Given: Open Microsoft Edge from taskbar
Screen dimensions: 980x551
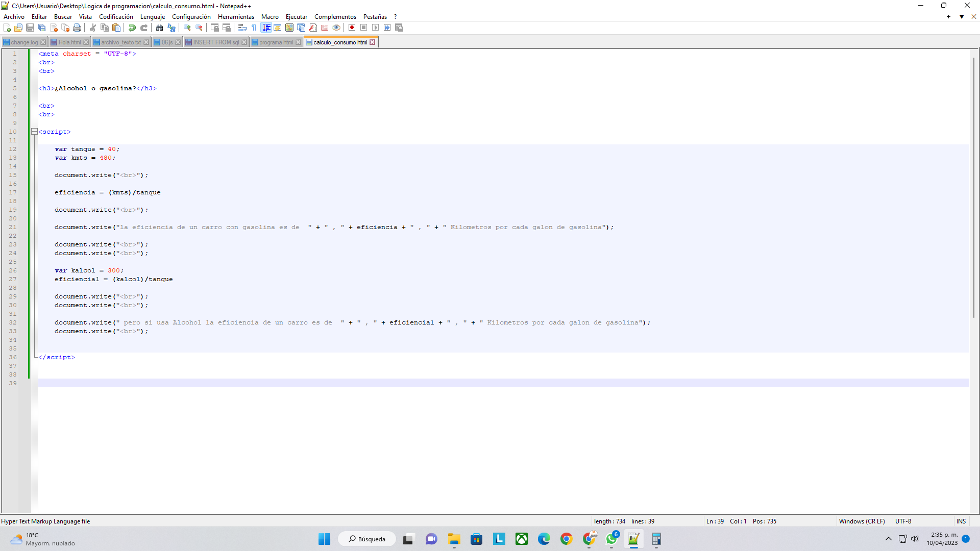Looking at the screenshot, I should [544, 539].
